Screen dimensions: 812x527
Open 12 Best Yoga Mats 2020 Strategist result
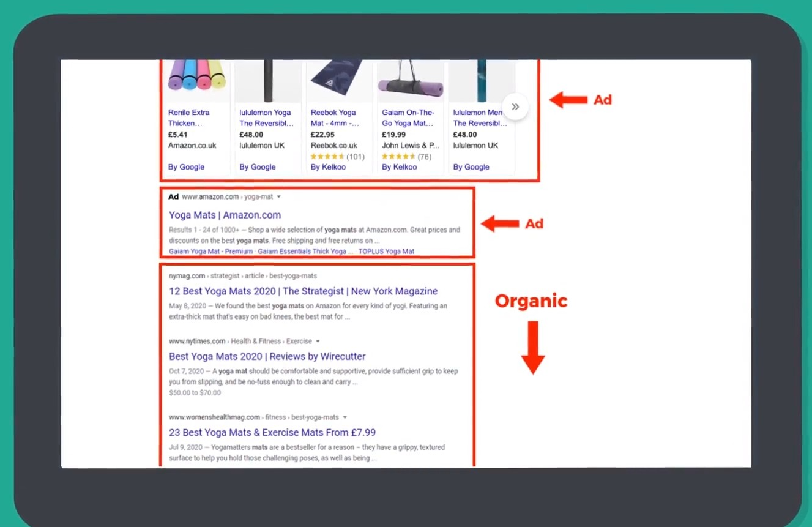point(304,291)
